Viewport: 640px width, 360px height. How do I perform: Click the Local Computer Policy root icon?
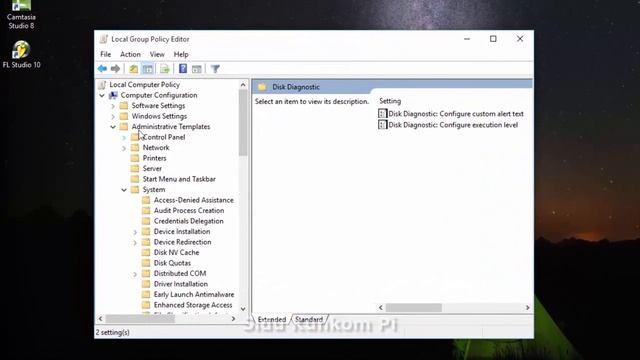pyautogui.click(x=102, y=85)
